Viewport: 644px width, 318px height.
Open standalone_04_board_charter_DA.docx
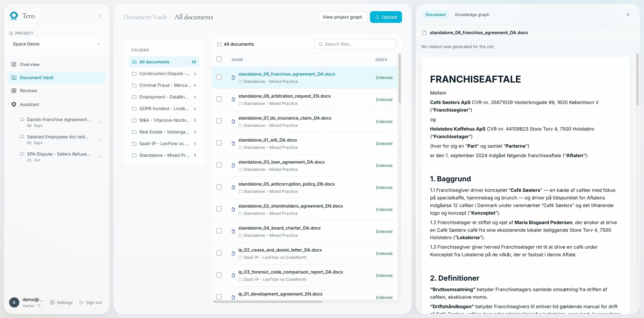pos(280,228)
